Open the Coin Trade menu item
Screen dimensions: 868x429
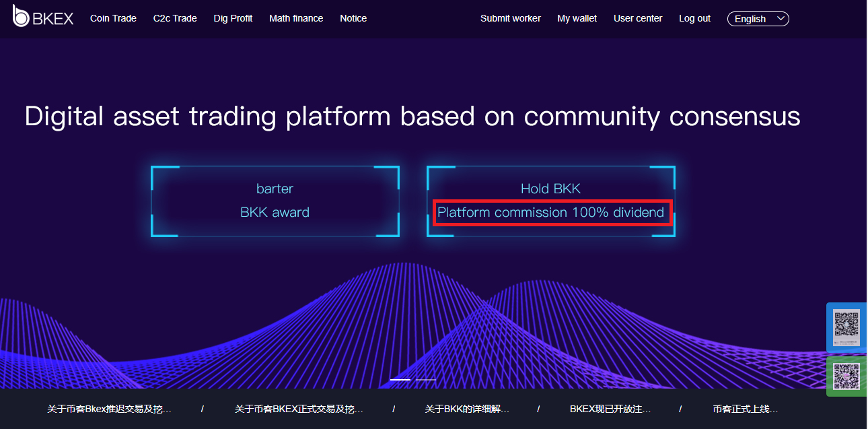[113, 18]
